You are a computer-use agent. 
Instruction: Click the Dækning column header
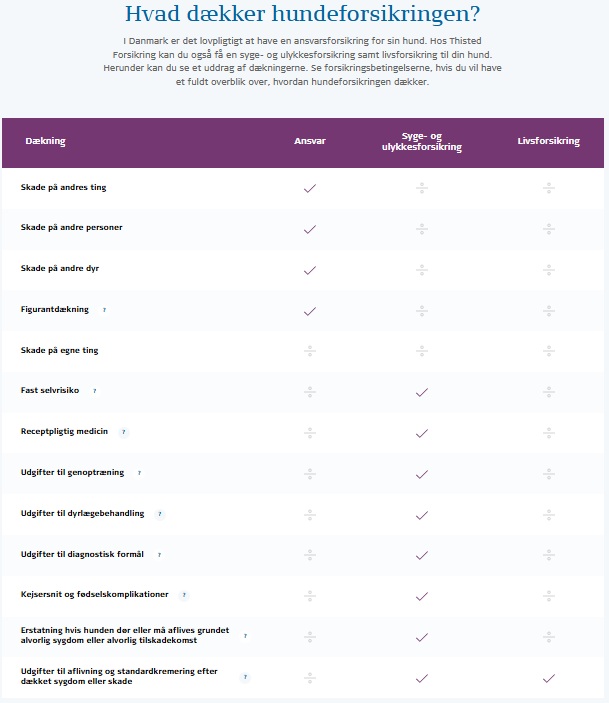tap(45, 141)
